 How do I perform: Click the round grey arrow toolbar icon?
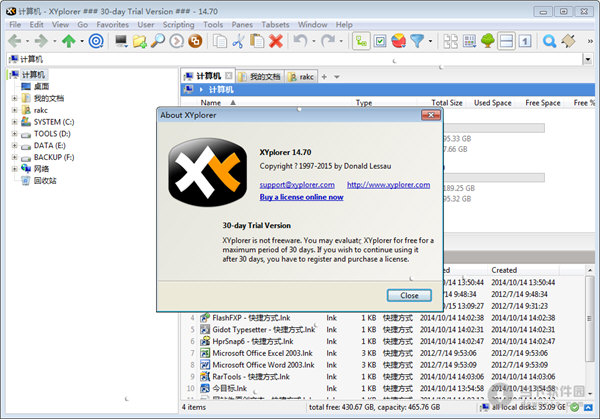pyautogui.click(x=176, y=41)
